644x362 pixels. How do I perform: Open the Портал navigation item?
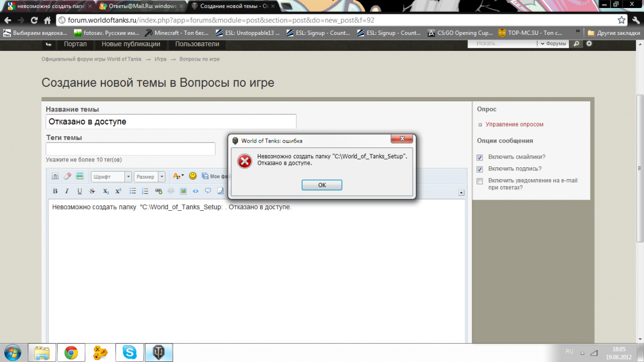click(x=76, y=44)
